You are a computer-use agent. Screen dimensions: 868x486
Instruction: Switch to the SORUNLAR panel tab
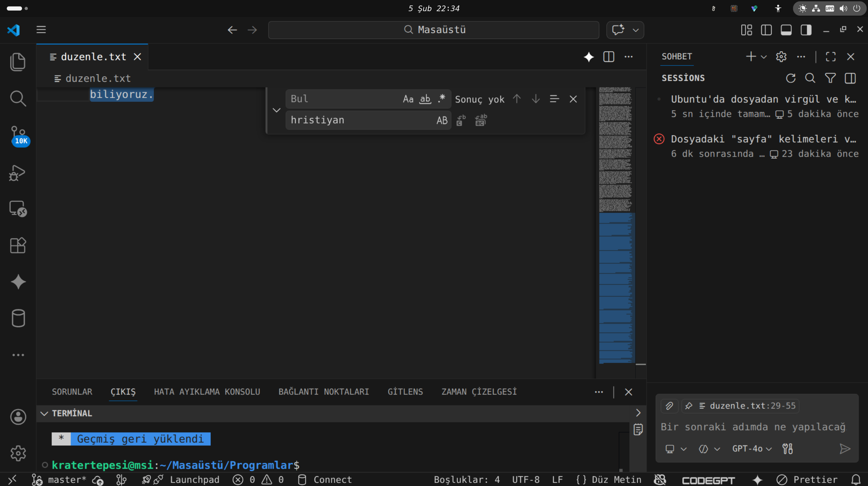click(x=72, y=392)
